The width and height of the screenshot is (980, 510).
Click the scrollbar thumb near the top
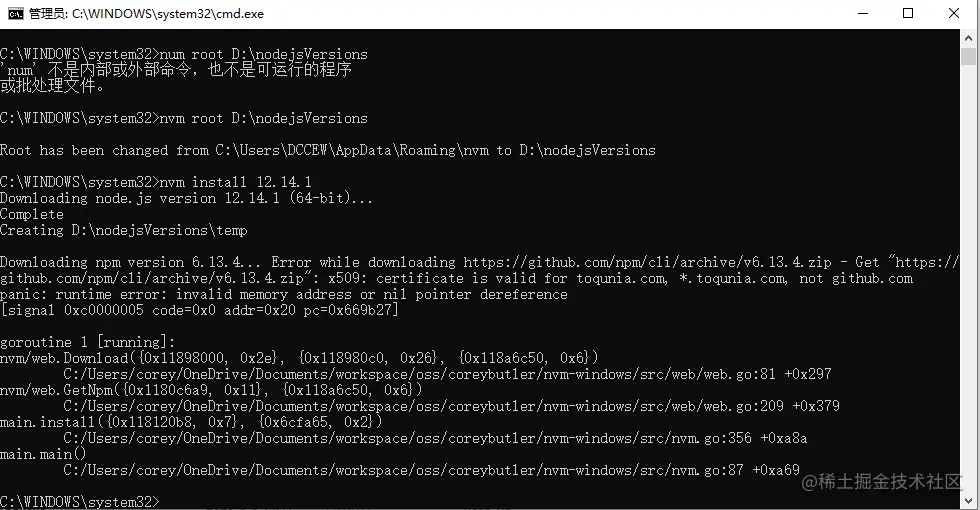(969, 60)
